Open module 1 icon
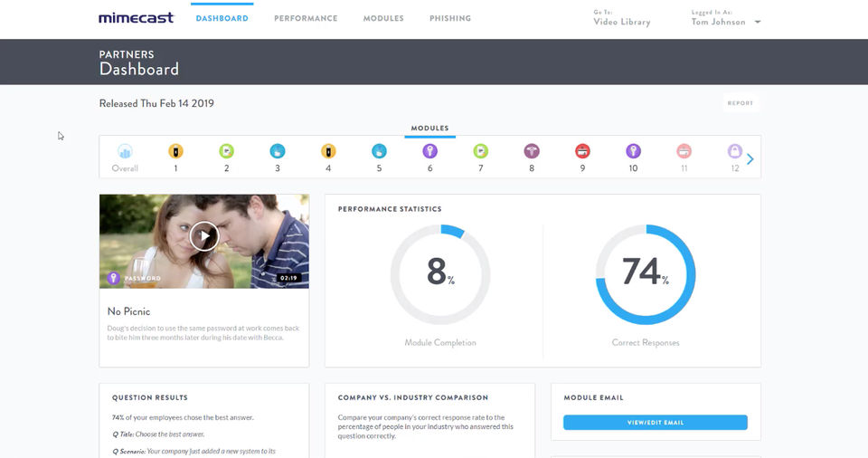This screenshot has height=458, width=868. pos(175,151)
